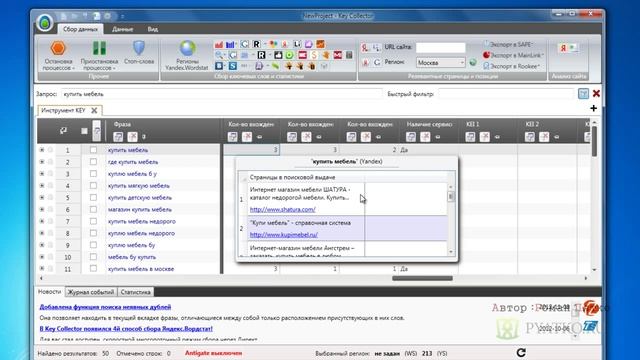
Task: Click the orange square icon in top ribbon row
Action: 320,44
